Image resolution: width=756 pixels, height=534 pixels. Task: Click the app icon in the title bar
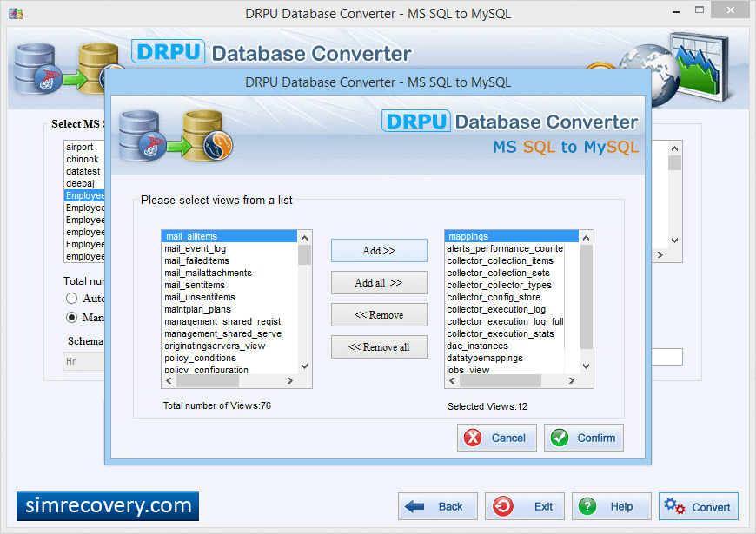click(x=16, y=14)
